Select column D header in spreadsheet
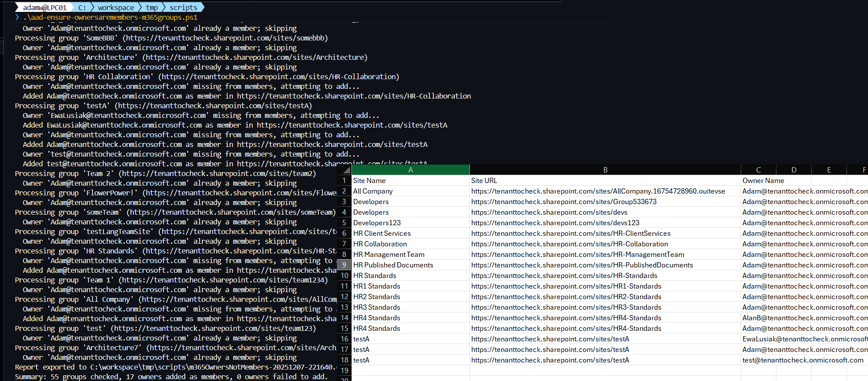The height and width of the screenshot is (381, 868). pyautogui.click(x=794, y=170)
